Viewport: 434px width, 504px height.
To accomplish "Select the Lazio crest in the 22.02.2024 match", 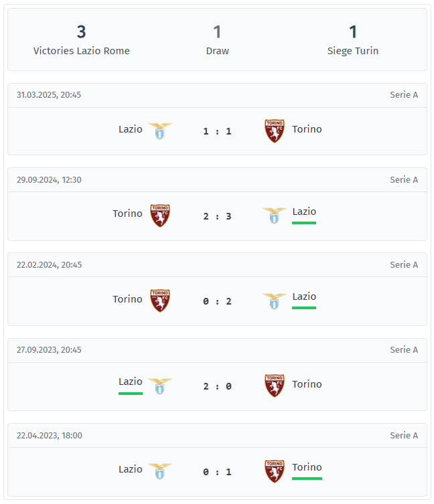I will [x=274, y=301].
